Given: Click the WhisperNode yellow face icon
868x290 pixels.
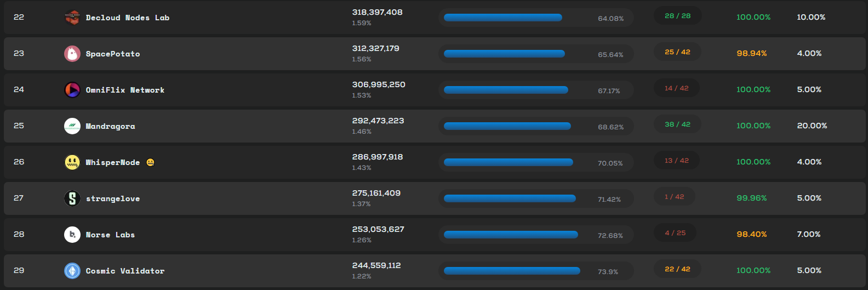Looking at the screenshot, I should [x=72, y=162].
